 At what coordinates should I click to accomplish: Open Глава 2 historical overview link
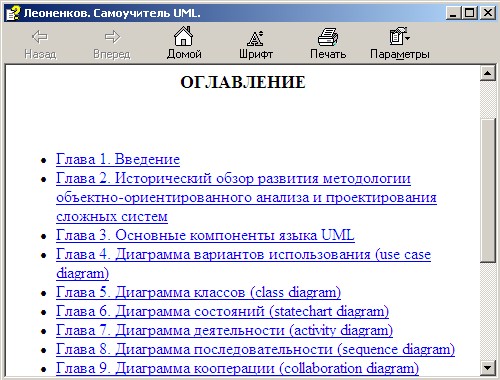coord(246,197)
